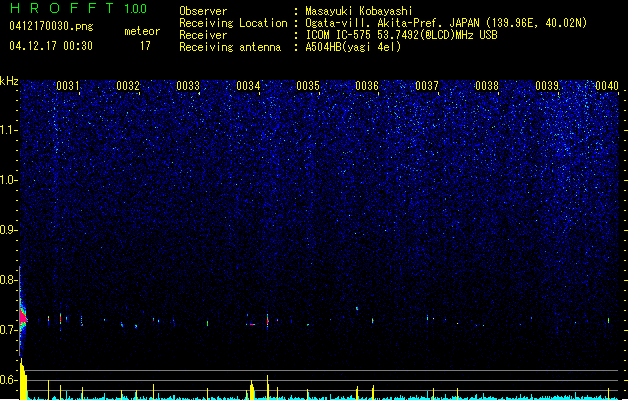This screenshot has width=629, height=400.
Task: Click the 'meteor' count label
Action: click(142, 31)
